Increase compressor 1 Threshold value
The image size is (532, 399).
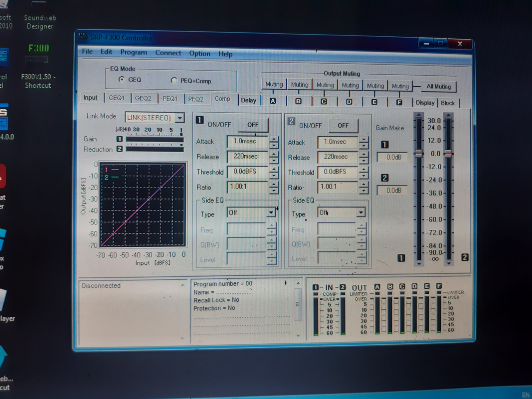coord(274,169)
